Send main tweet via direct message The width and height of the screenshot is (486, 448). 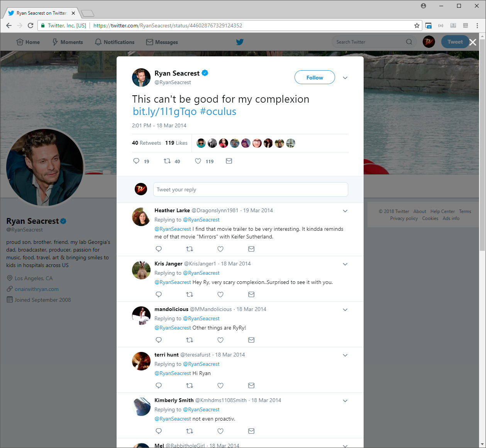click(229, 161)
